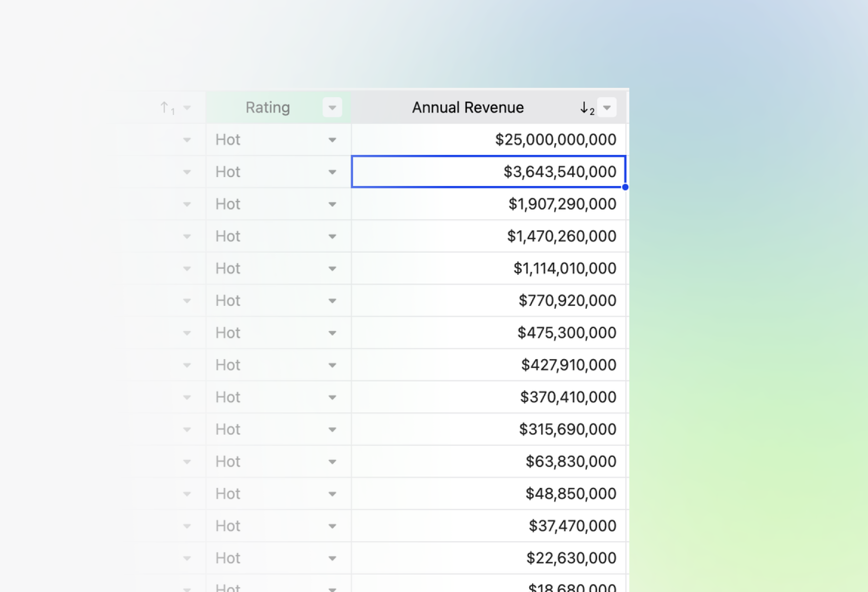The height and width of the screenshot is (592, 868).
Task: Open Rating dropdown in the $63,830,000 row
Action: (x=332, y=462)
